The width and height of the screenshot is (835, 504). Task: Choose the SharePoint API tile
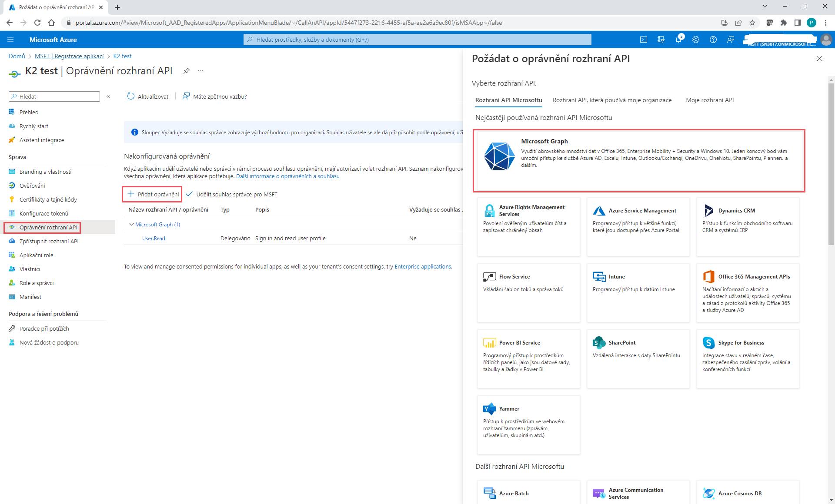coord(638,358)
